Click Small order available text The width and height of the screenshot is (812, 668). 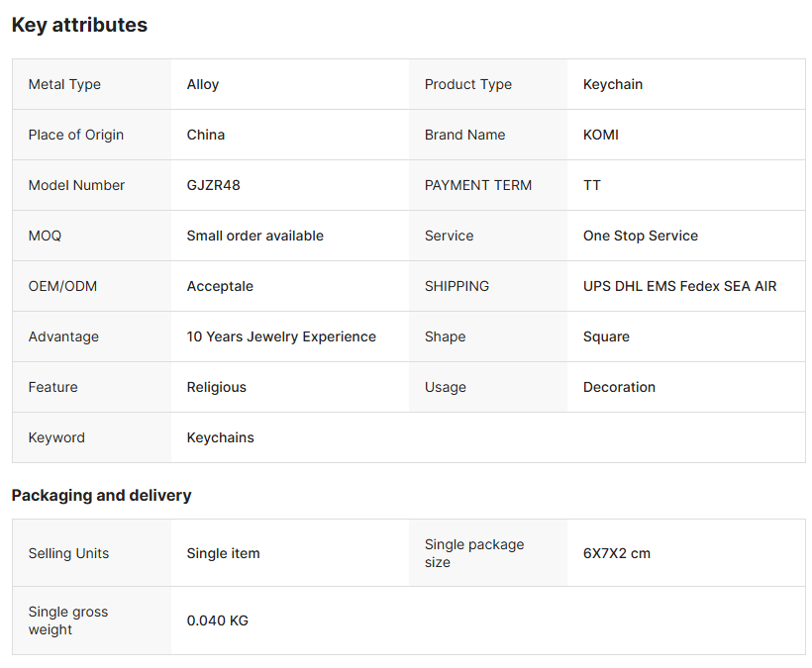coord(255,236)
